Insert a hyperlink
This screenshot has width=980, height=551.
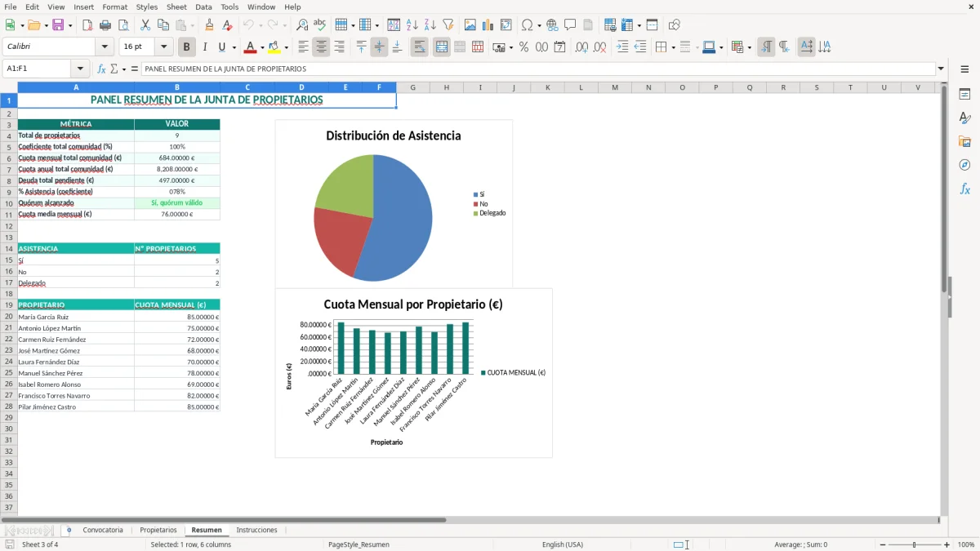coord(552,25)
